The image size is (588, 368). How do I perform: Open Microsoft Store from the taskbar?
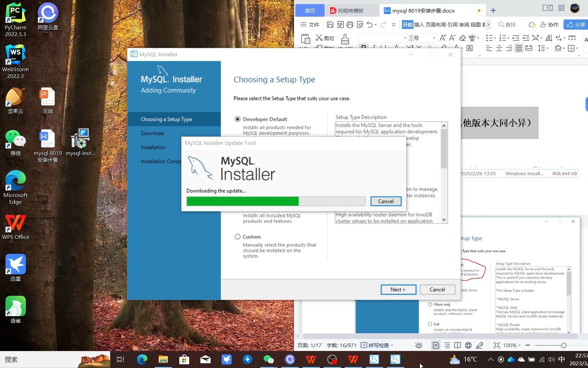184,359
